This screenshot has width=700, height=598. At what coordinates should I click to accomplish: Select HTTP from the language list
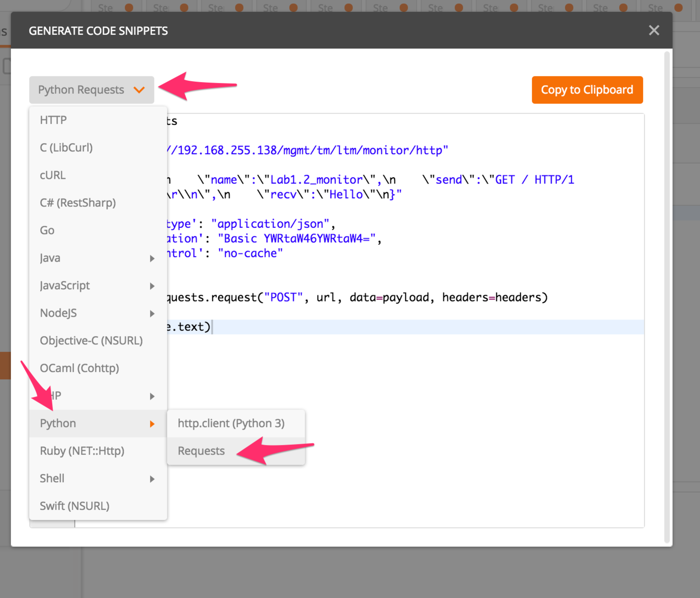point(98,120)
